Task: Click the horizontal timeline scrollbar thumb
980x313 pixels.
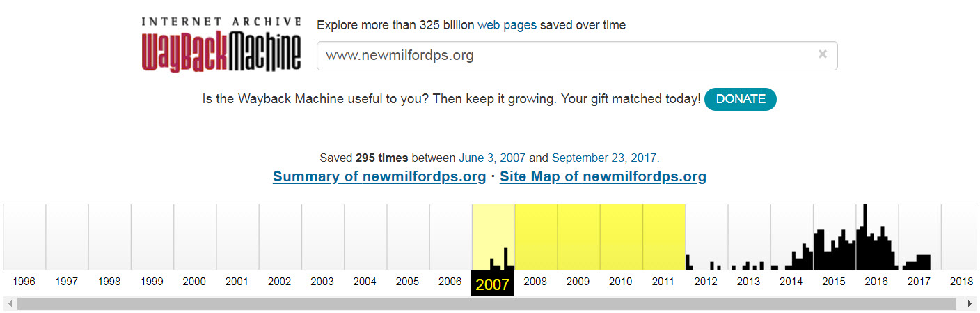Action: 487,303
